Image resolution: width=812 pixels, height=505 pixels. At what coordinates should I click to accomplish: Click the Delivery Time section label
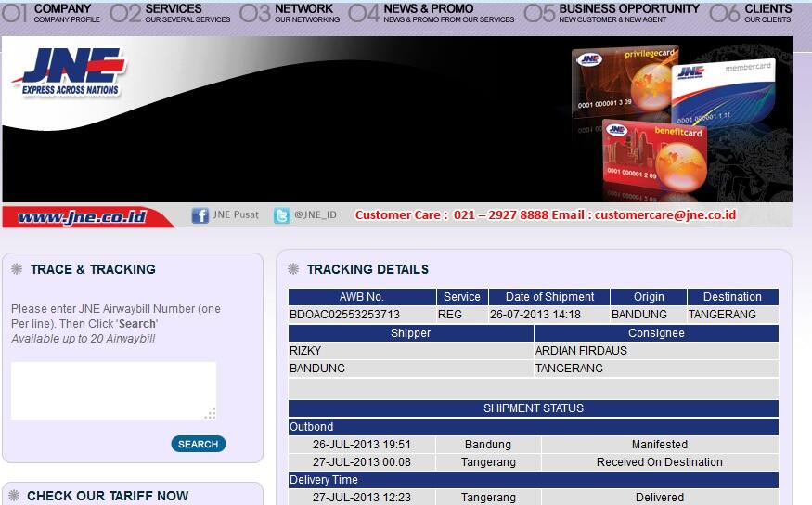coord(324,480)
